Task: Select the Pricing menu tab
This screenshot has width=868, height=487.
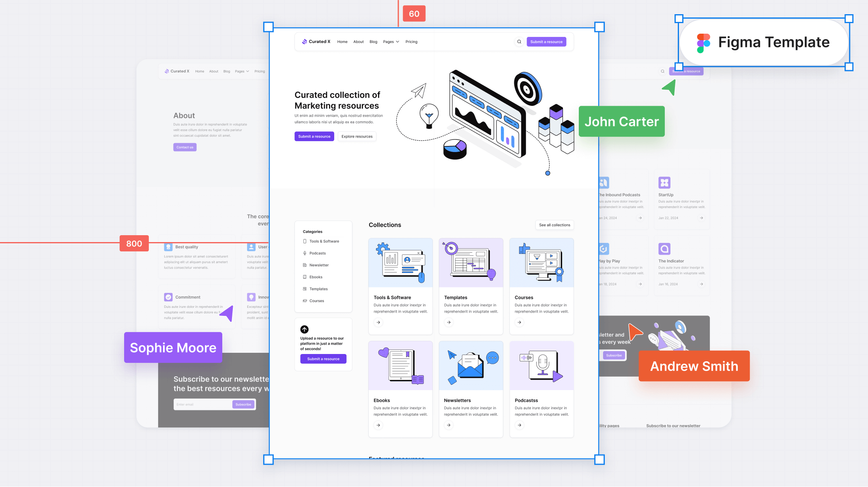Action: coord(411,42)
